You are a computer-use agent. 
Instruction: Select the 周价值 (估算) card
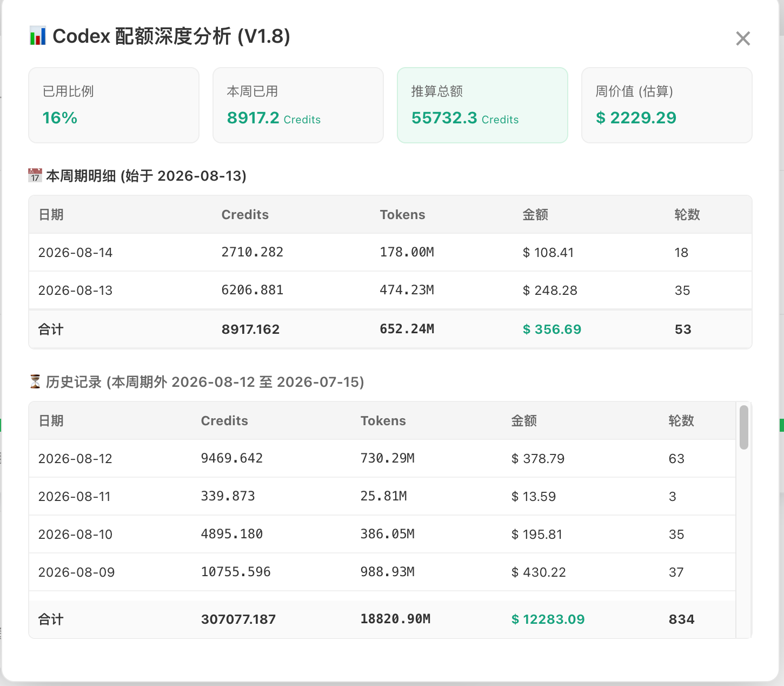coord(667,105)
